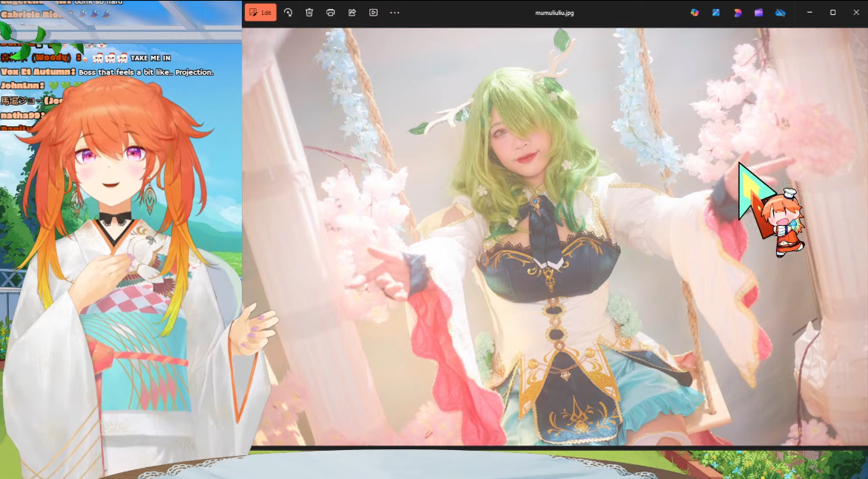Start the slideshow with the play icon
868x479 pixels.
click(x=373, y=12)
